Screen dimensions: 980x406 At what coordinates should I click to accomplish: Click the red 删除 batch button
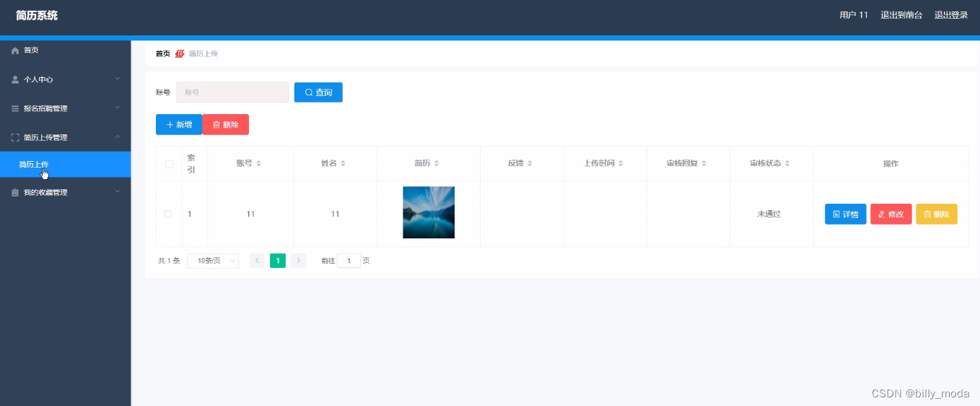226,124
